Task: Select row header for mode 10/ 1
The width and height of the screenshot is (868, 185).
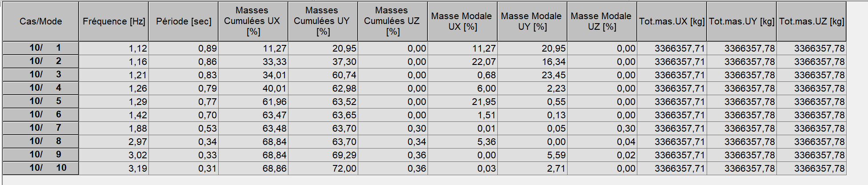Action: [x=41, y=48]
